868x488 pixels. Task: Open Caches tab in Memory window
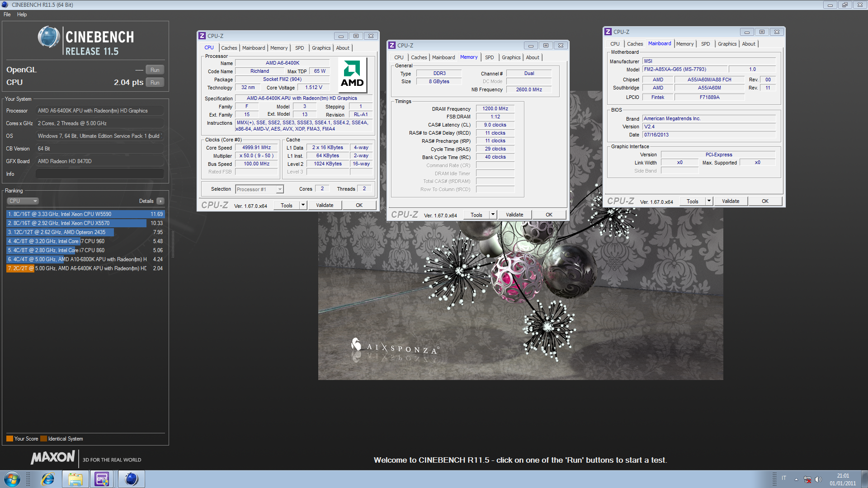pyautogui.click(x=419, y=57)
